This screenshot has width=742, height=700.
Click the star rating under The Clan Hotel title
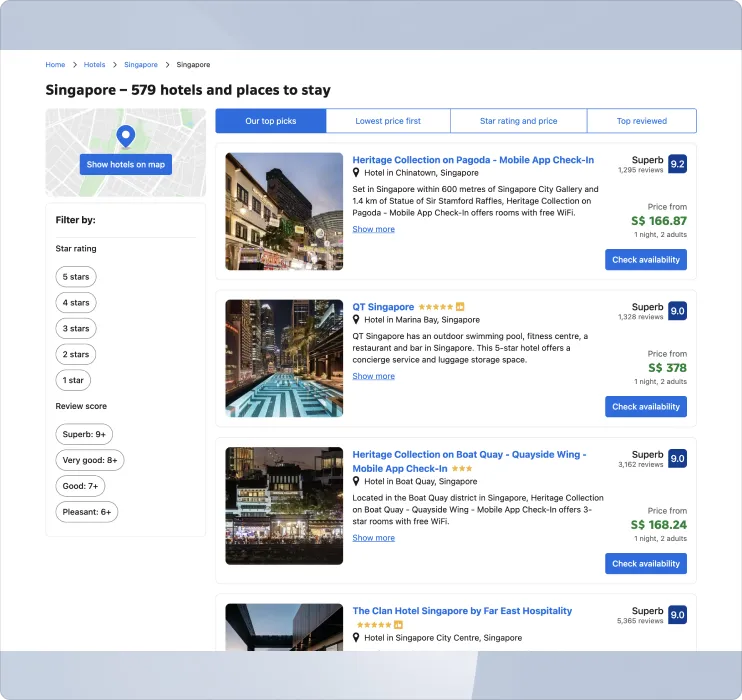(374, 625)
